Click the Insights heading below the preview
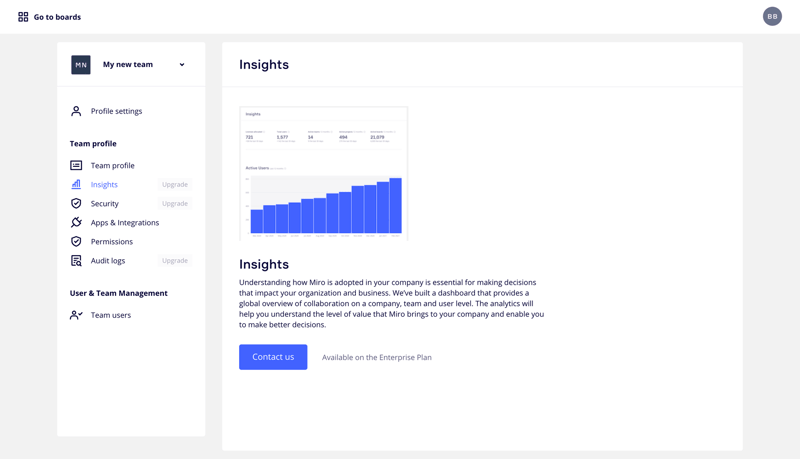 click(x=264, y=264)
